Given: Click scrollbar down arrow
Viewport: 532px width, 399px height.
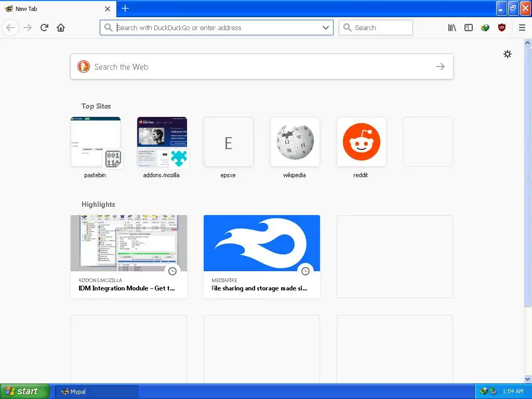Looking at the screenshot, I should coord(528,379).
